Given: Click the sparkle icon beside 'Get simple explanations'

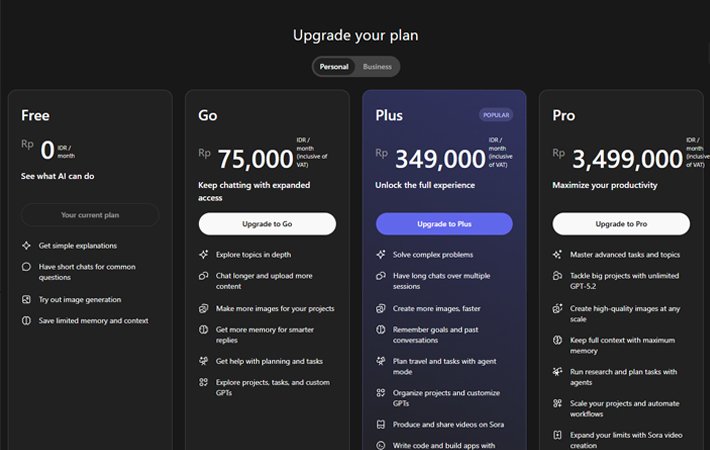Looking at the screenshot, I should 26,245.
